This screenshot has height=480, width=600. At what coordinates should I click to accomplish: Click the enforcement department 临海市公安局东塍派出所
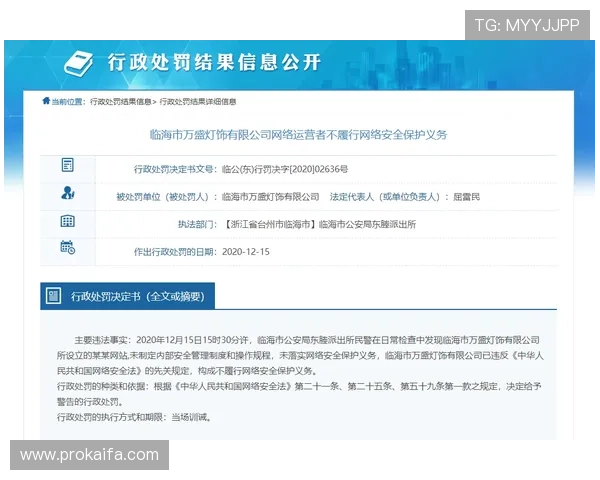coord(367,224)
